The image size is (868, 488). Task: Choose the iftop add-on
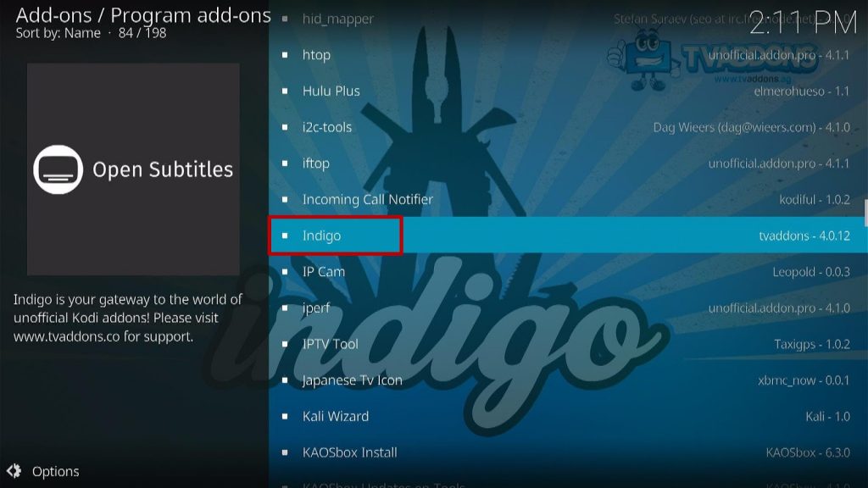tap(568, 164)
